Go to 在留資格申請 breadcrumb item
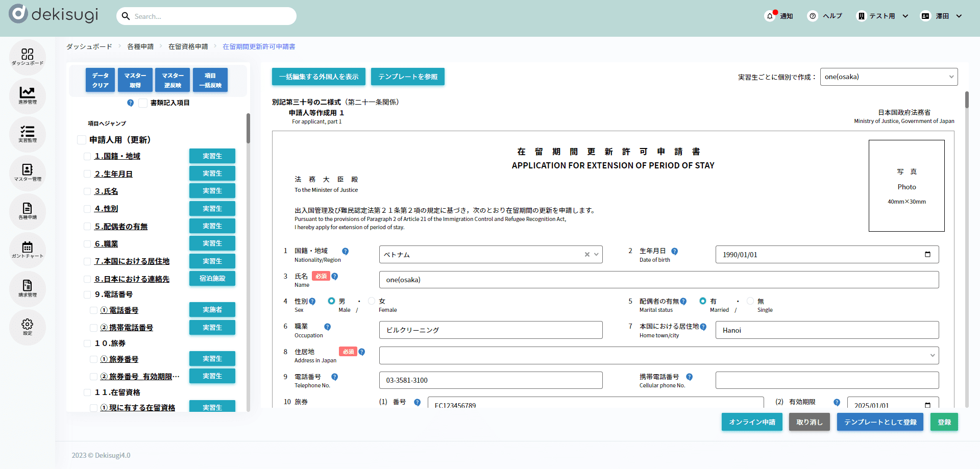This screenshot has width=980, height=469. coord(188,46)
